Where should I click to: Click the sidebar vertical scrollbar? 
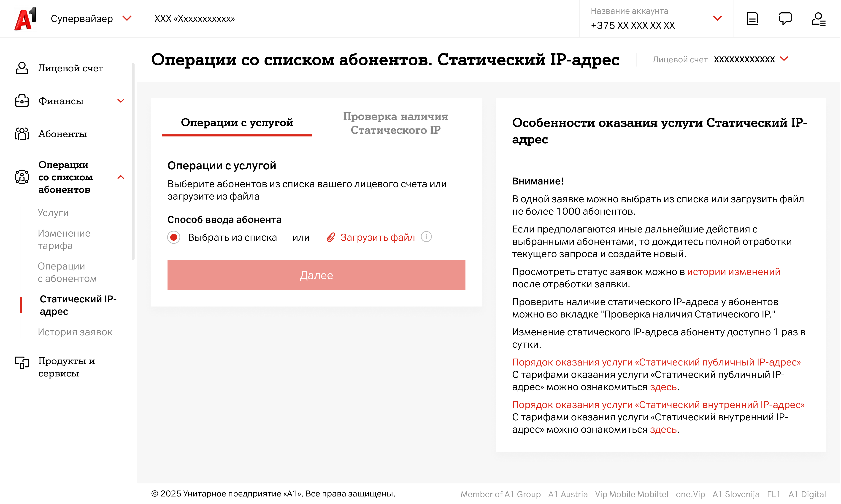click(x=133, y=161)
